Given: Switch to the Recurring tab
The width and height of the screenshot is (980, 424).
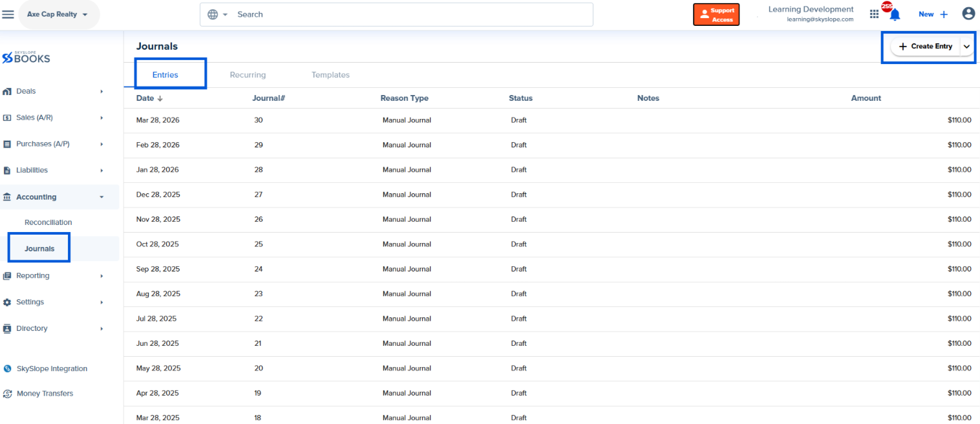Looking at the screenshot, I should pyautogui.click(x=248, y=75).
